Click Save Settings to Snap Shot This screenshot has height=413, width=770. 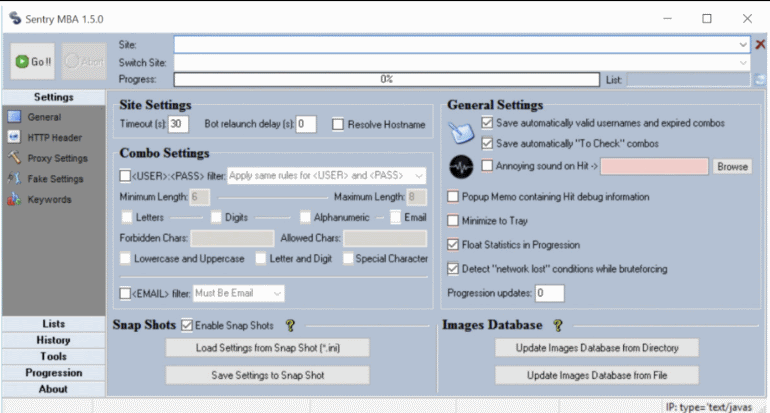[x=268, y=375]
